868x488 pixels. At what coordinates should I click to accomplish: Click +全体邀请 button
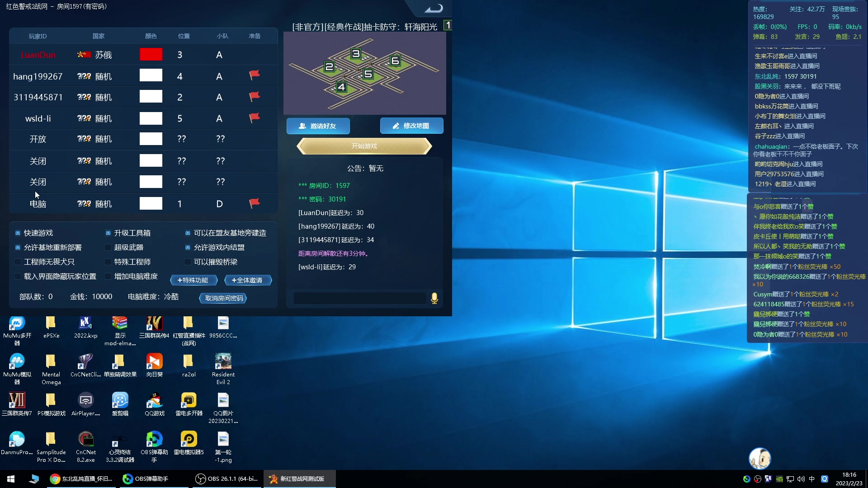click(248, 280)
